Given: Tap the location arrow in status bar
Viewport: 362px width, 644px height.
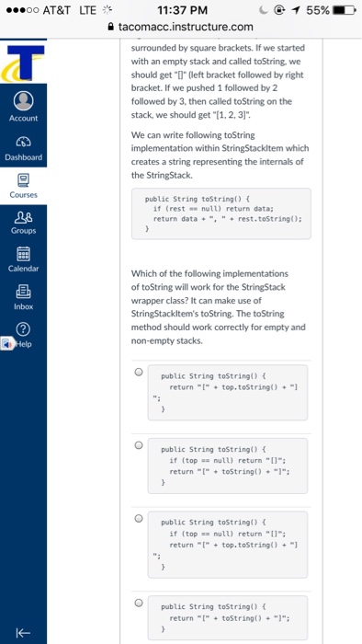Looking at the screenshot, I should pyautogui.click(x=296, y=10).
